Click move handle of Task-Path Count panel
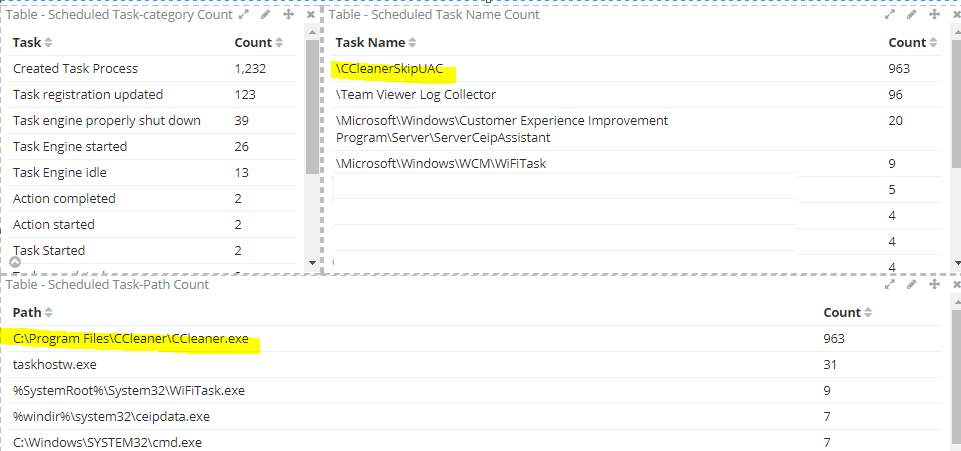The width and height of the screenshot is (961, 451). (935, 284)
